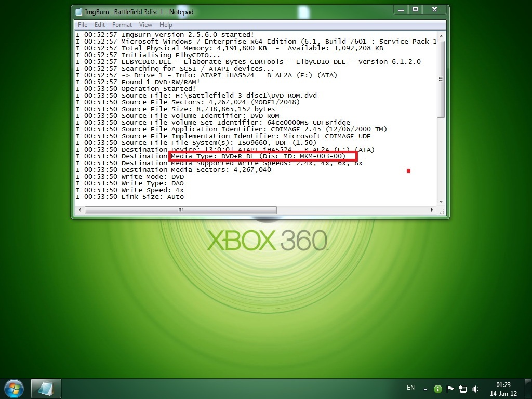
Task: Click the 'Operation Started!' line
Action: pyautogui.click(x=136, y=89)
